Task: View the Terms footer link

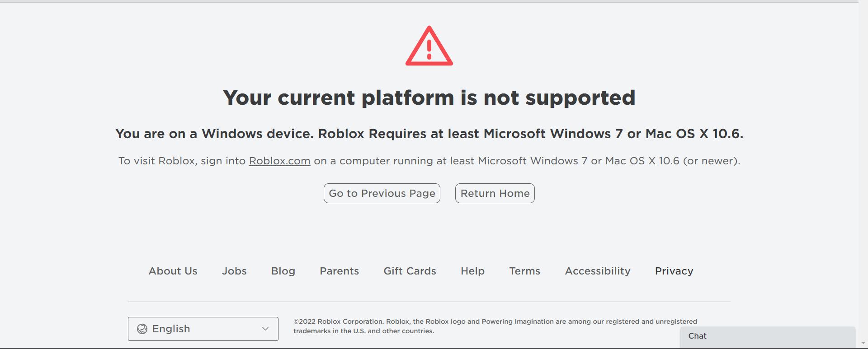Action: click(x=525, y=271)
